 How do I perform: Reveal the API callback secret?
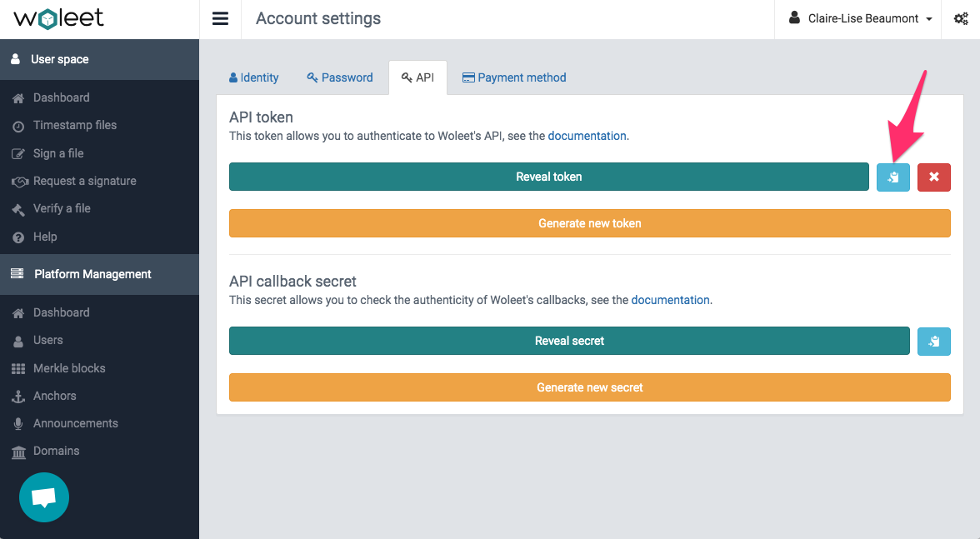coord(569,341)
